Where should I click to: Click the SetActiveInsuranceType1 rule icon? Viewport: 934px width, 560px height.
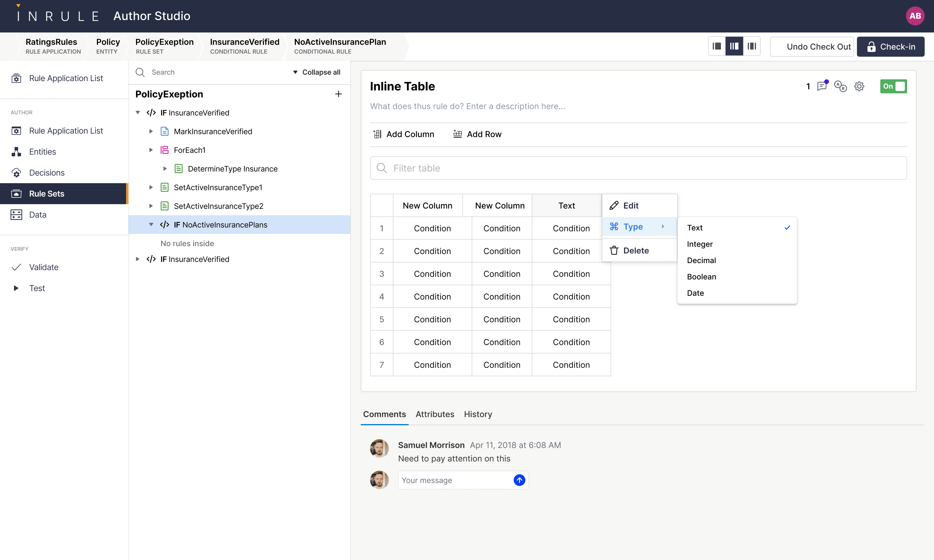point(165,187)
